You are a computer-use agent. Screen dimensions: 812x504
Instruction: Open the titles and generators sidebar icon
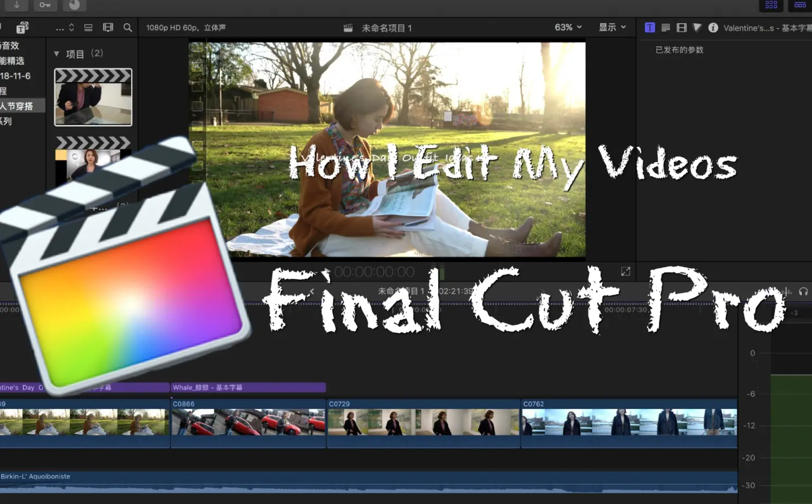[x=22, y=28]
